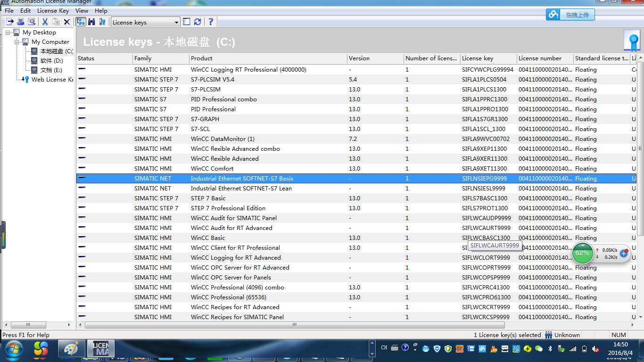Click the WeChat icon in the system tray
644x362 pixels.
click(x=539, y=349)
